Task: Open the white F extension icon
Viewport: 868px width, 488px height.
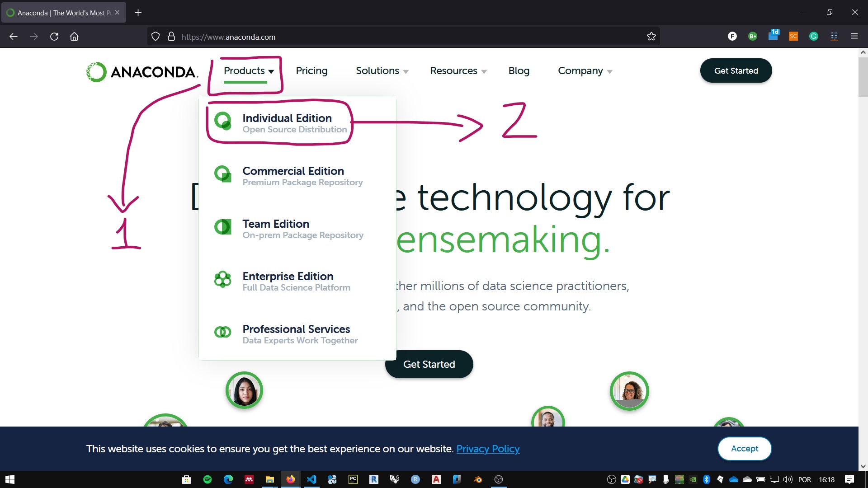Action: click(732, 37)
